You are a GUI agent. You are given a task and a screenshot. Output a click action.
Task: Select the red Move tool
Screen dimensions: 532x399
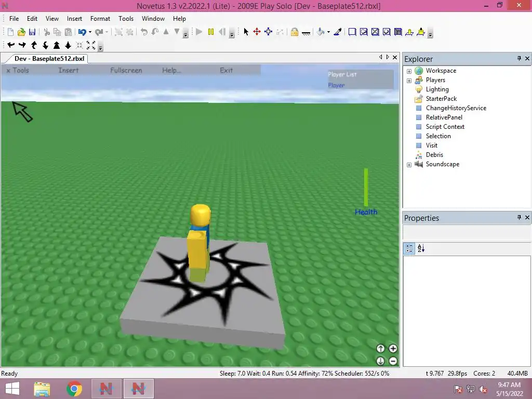[x=257, y=32]
